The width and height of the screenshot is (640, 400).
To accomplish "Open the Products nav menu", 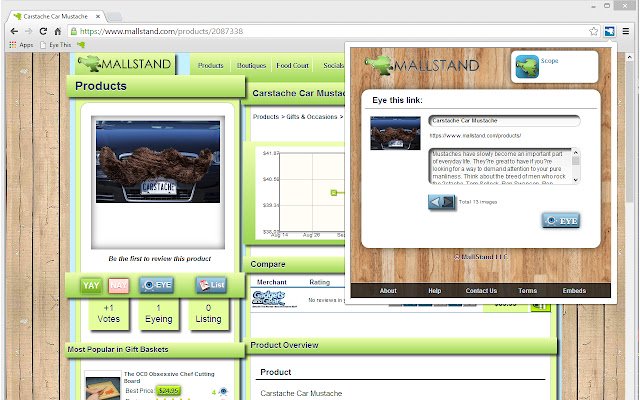I will click(210, 65).
